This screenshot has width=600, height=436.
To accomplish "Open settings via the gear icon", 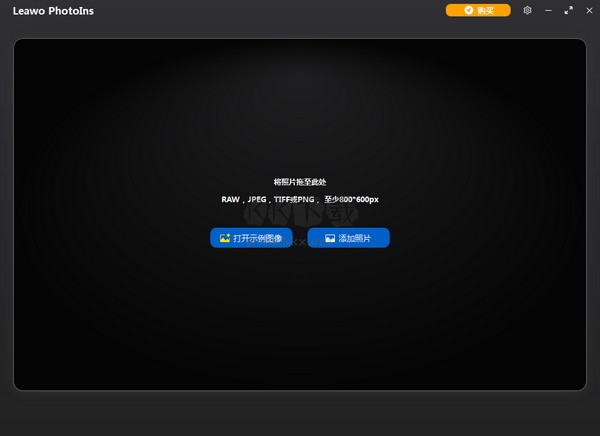I will coord(527,10).
